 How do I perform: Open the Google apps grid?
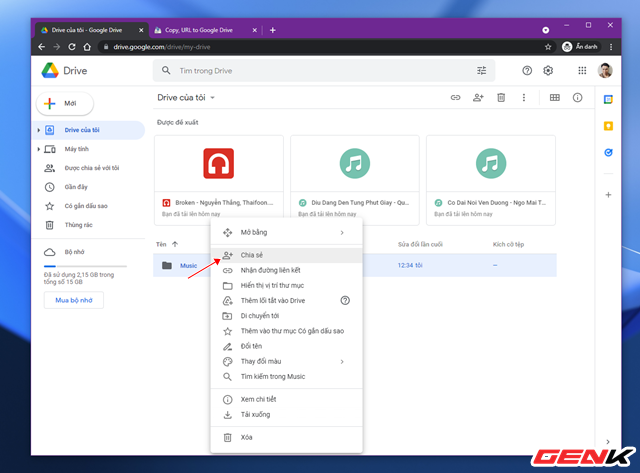[582, 71]
